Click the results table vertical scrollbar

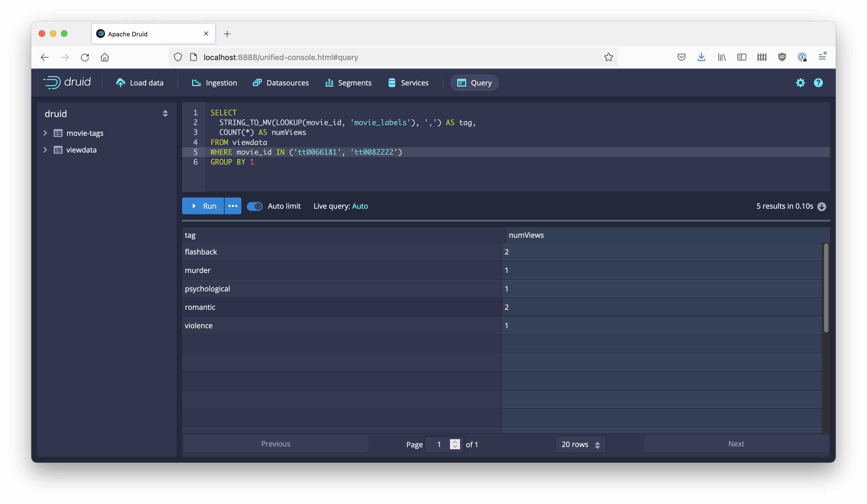pyautogui.click(x=826, y=287)
